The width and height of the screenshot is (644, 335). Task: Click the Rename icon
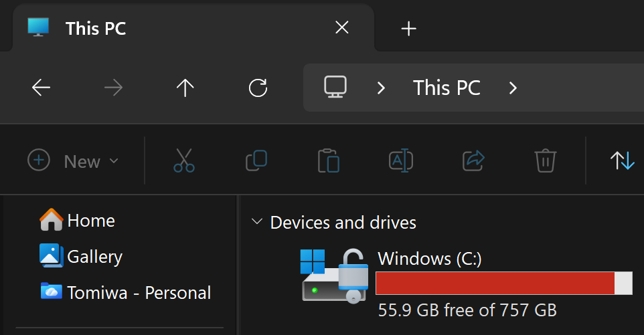click(401, 160)
